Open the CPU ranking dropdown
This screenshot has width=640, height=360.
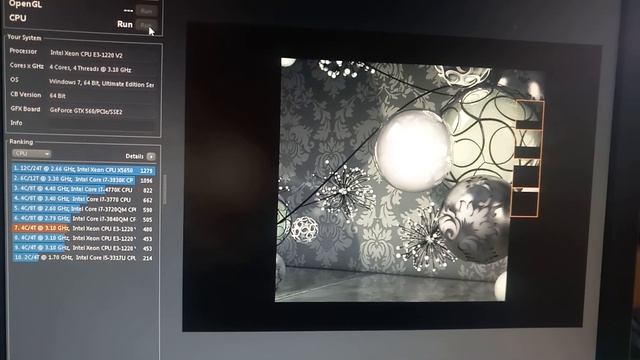click(31, 154)
